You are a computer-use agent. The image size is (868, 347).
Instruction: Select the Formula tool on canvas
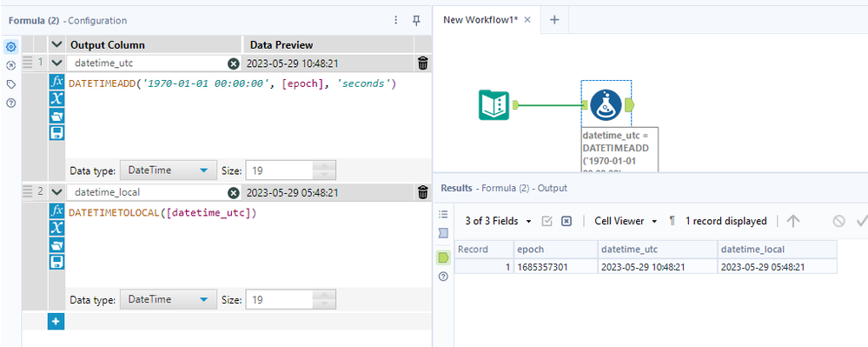[x=606, y=104]
